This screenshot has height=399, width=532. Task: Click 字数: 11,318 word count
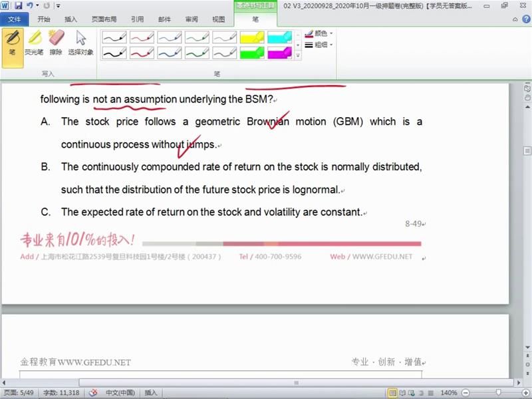point(61,393)
